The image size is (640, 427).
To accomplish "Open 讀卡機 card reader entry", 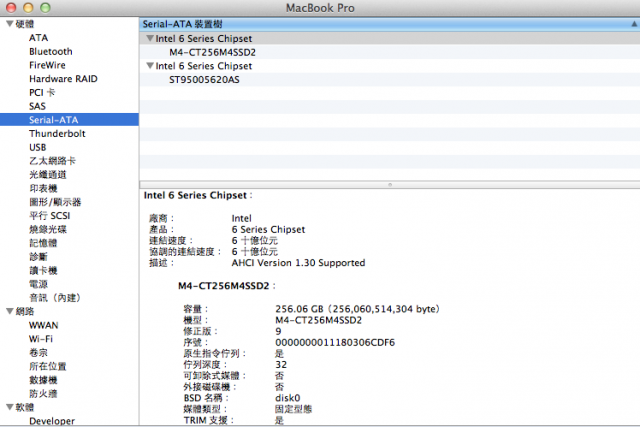I will [x=43, y=270].
